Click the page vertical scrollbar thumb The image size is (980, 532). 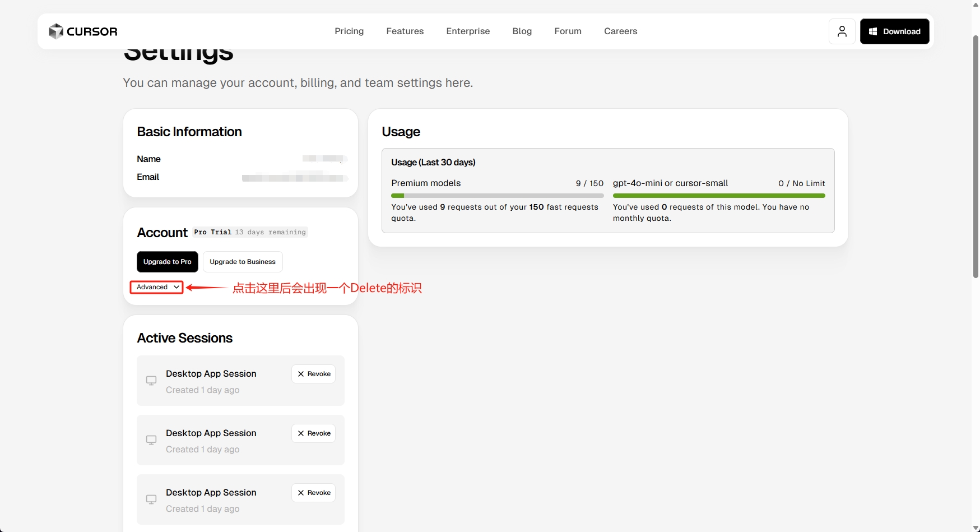pos(976,157)
